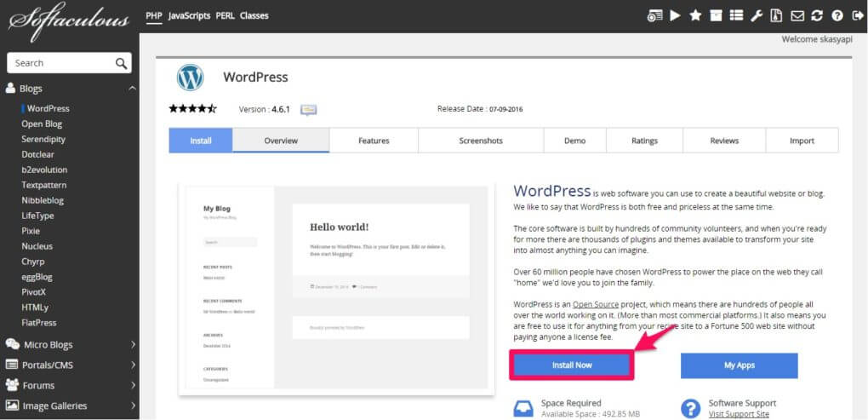
Task: Open the Ratings tab
Action: coord(645,141)
